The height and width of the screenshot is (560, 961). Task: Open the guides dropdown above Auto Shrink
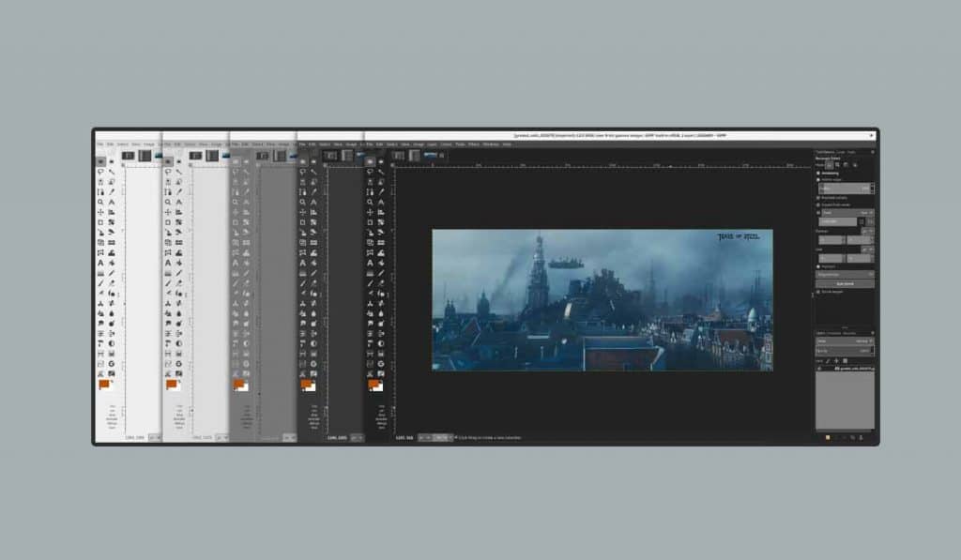coord(846,275)
